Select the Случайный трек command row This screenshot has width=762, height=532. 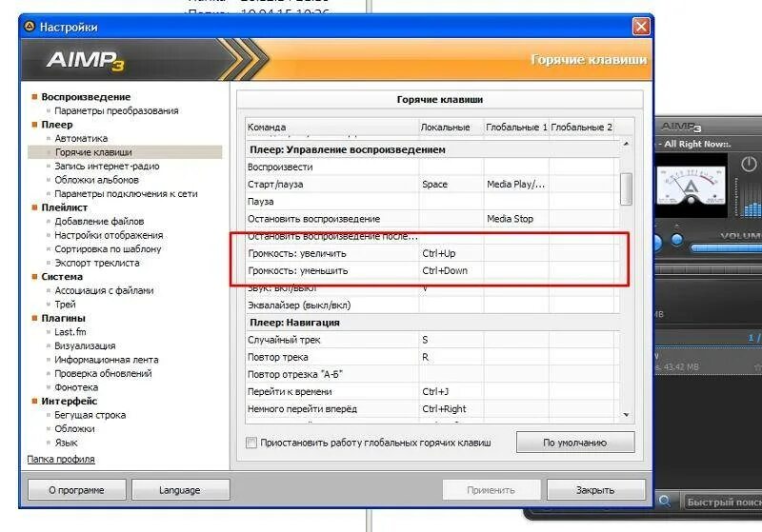pos(432,340)
